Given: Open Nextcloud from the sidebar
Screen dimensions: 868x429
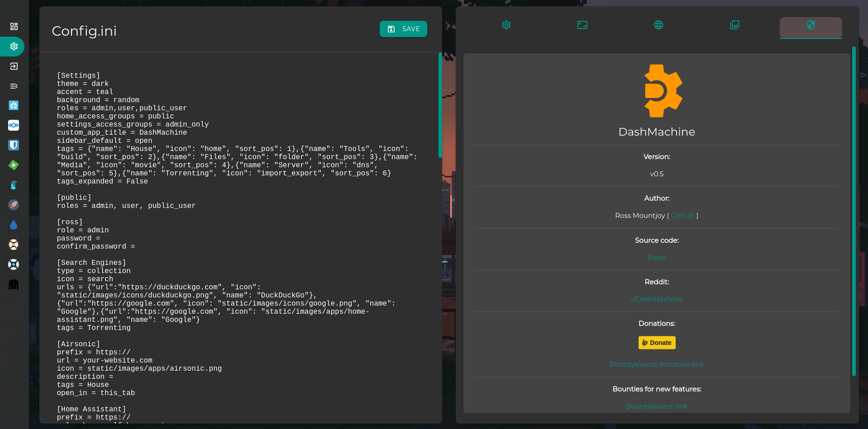Looking at the screenshot, I should (x=13, y=125).
